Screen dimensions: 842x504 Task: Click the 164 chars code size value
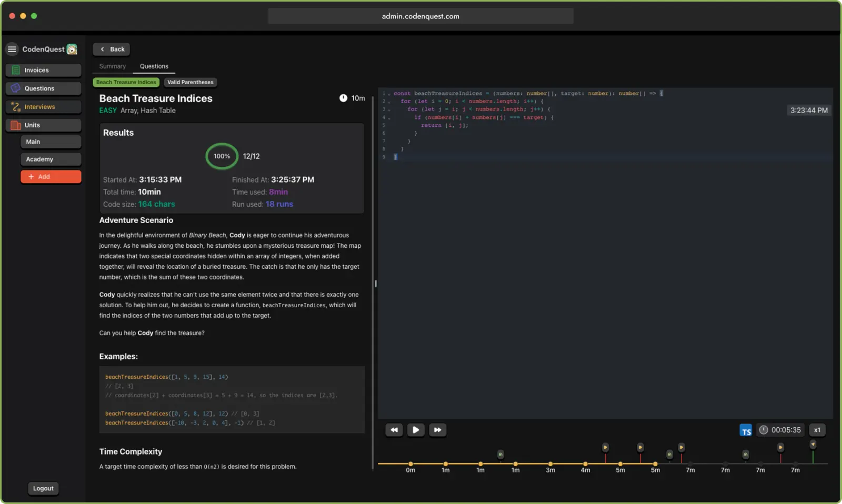tap(156, 204)
